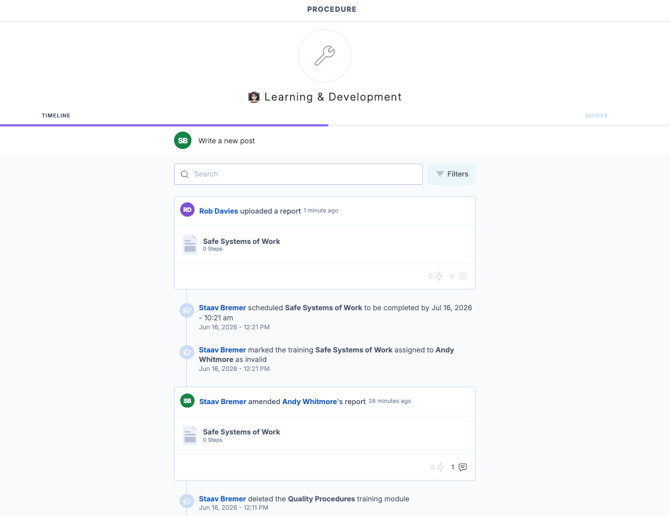Open Staav Bremer link in deleted module entry

(x=222, y=499)
